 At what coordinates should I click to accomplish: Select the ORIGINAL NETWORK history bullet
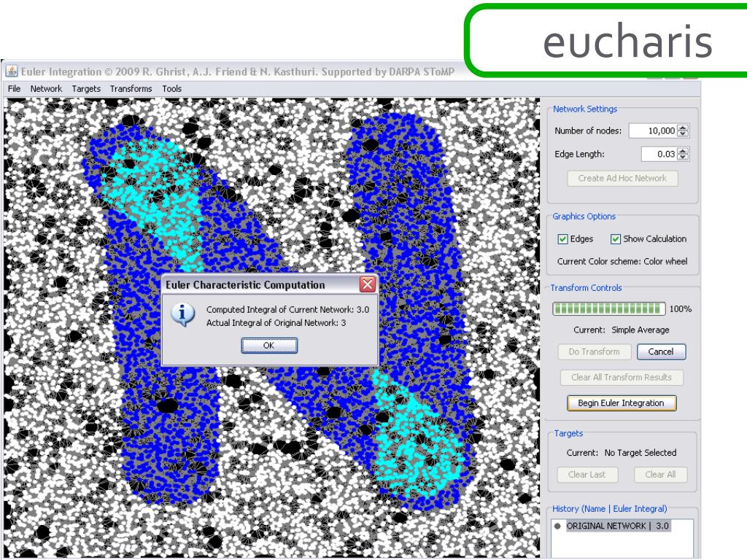click(557, 526)
